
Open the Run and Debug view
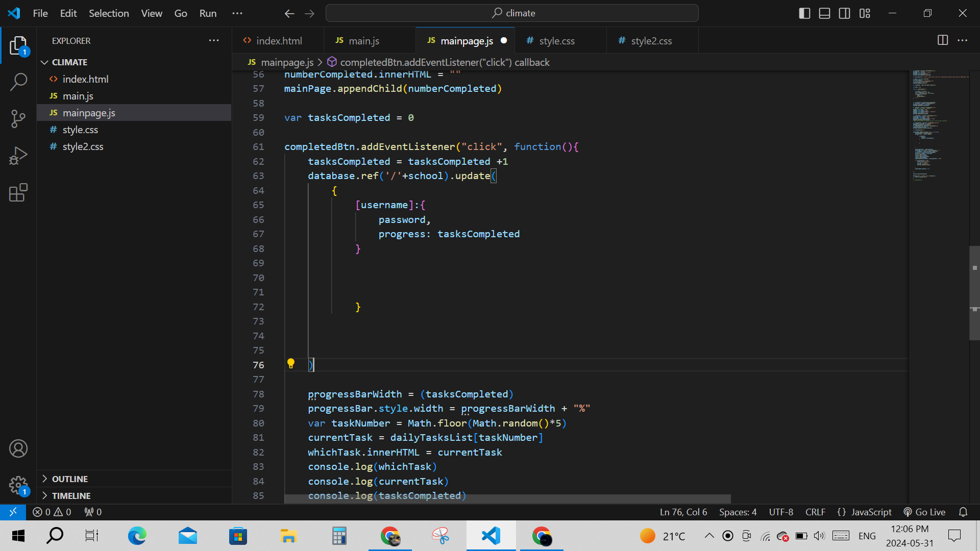[18, 156]
